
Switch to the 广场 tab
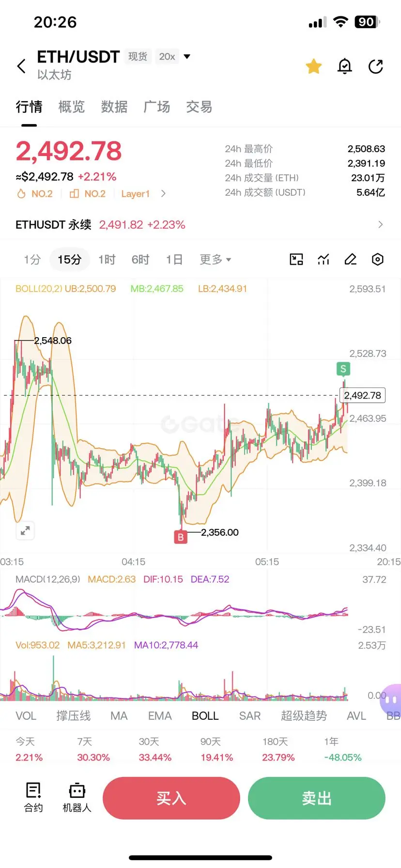click(157, 107)
